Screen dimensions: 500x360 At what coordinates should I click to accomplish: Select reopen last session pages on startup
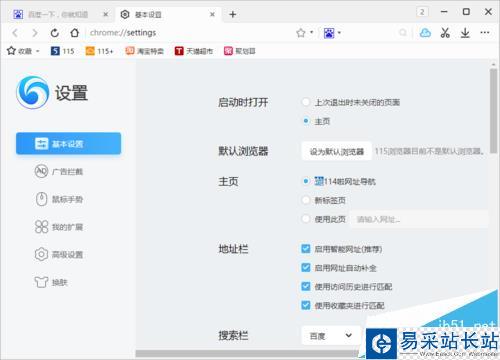(305, 102)
